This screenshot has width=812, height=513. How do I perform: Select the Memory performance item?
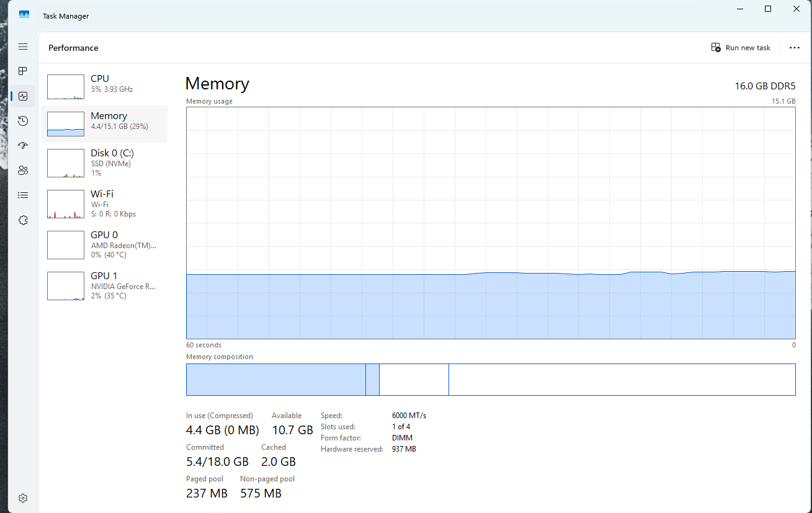pos(104,124)
